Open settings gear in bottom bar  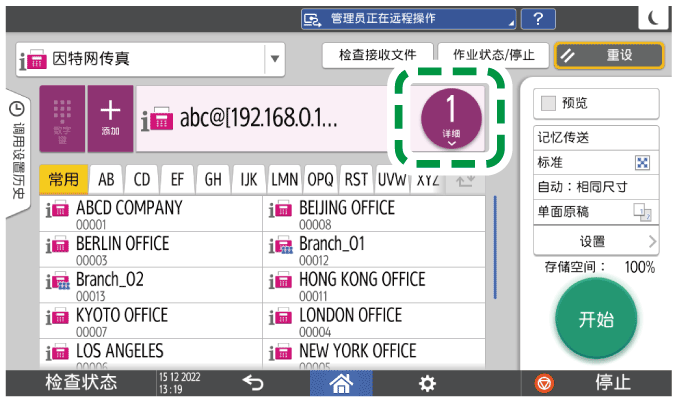pyautogui.click(x=427, y=383)
